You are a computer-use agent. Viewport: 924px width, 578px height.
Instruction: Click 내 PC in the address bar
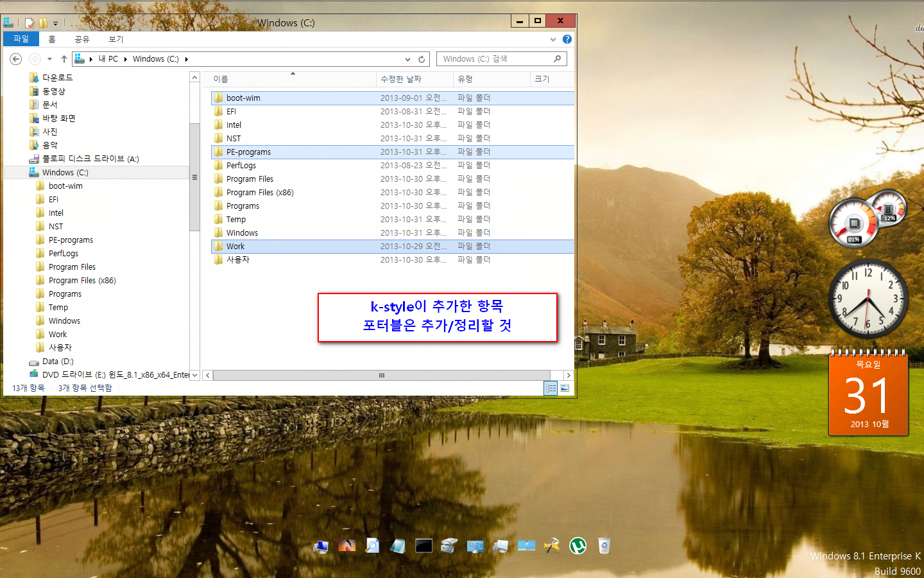[x=108, y=59]
